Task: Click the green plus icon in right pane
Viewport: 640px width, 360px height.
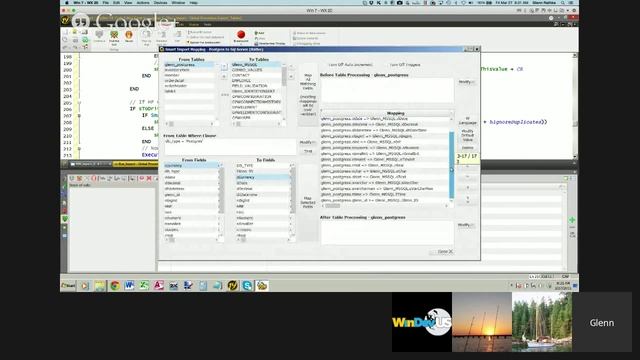Action: 572,220
